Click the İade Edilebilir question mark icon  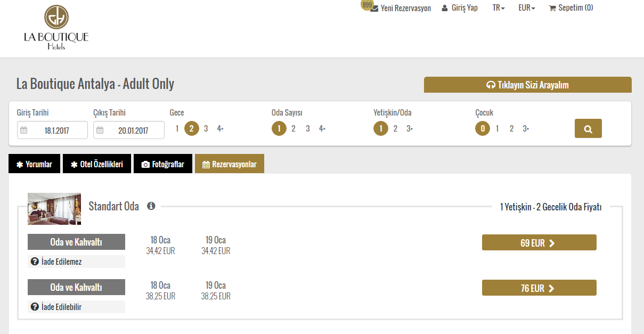35,307
